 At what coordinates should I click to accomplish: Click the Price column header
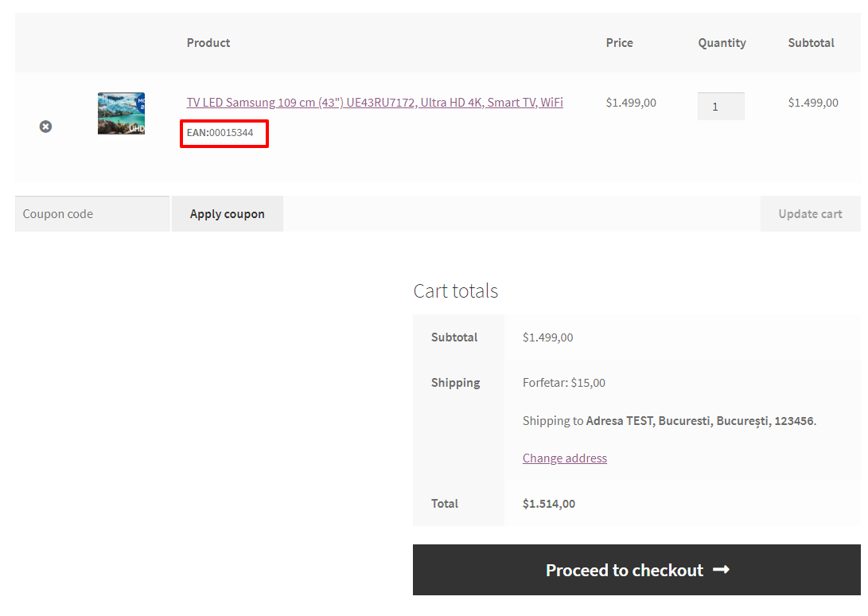(619, 43)
